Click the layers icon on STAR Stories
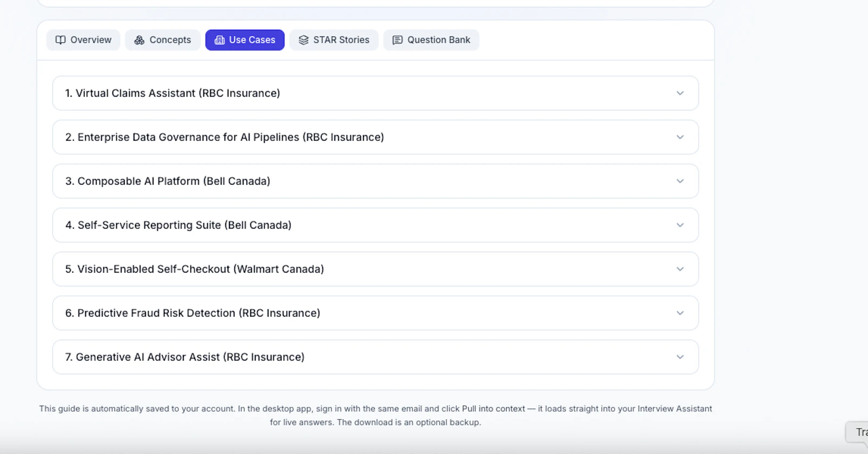The image size is (868, 454). [x=304, y=40]
